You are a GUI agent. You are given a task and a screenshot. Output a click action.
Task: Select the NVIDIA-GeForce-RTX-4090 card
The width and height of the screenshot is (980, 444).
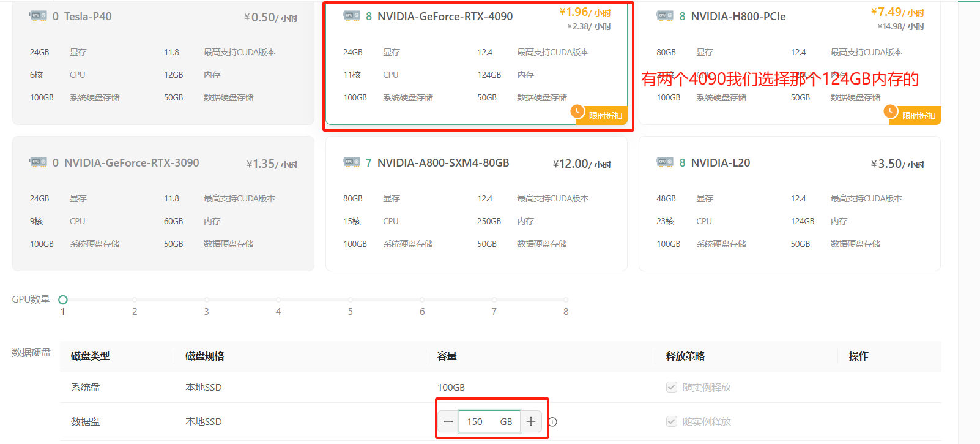point(477,62)
